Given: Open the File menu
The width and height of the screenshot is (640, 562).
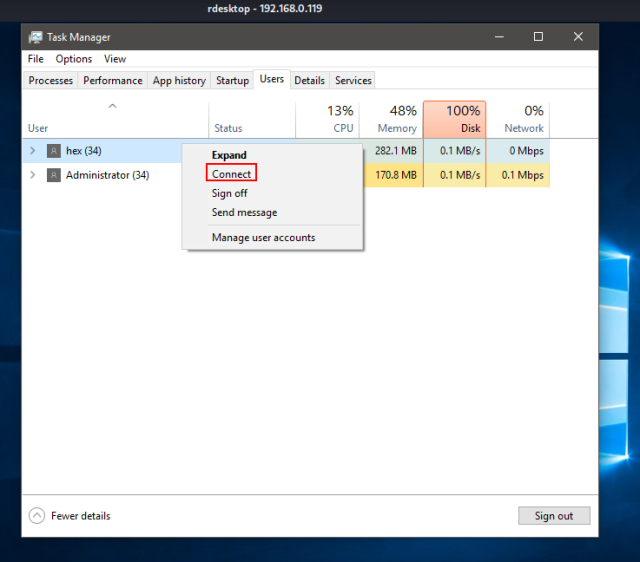Looking at the screenshot, I should (x=36, y=59).
